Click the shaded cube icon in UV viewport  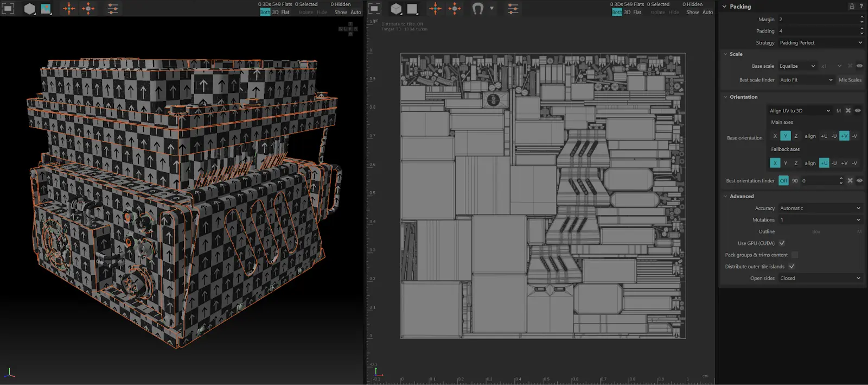(397, 9)
